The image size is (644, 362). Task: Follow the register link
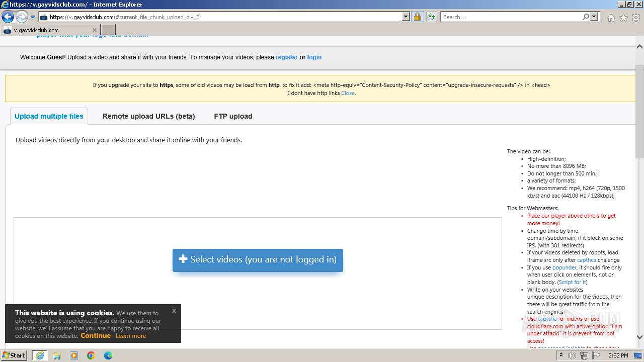(x=287, y=57)
